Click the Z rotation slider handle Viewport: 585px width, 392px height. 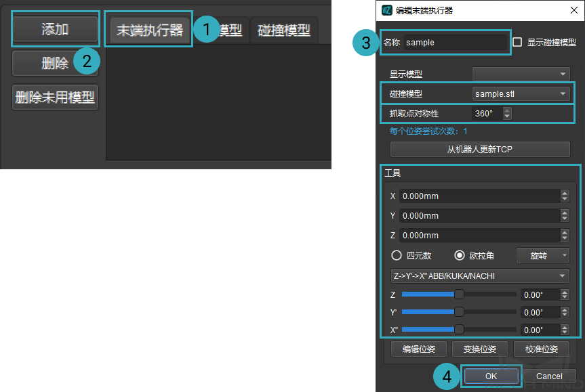click(x=459, y=295)
